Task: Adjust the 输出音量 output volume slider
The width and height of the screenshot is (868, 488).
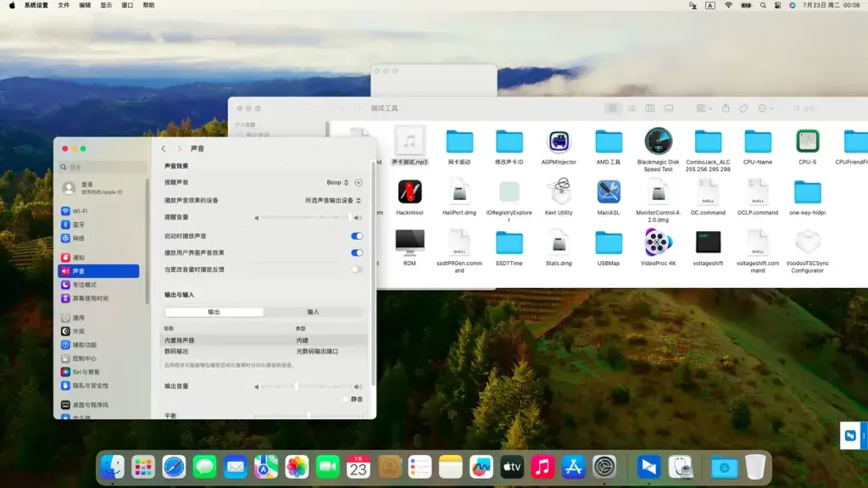Action: pyautogui.click(x=305, y=386)
